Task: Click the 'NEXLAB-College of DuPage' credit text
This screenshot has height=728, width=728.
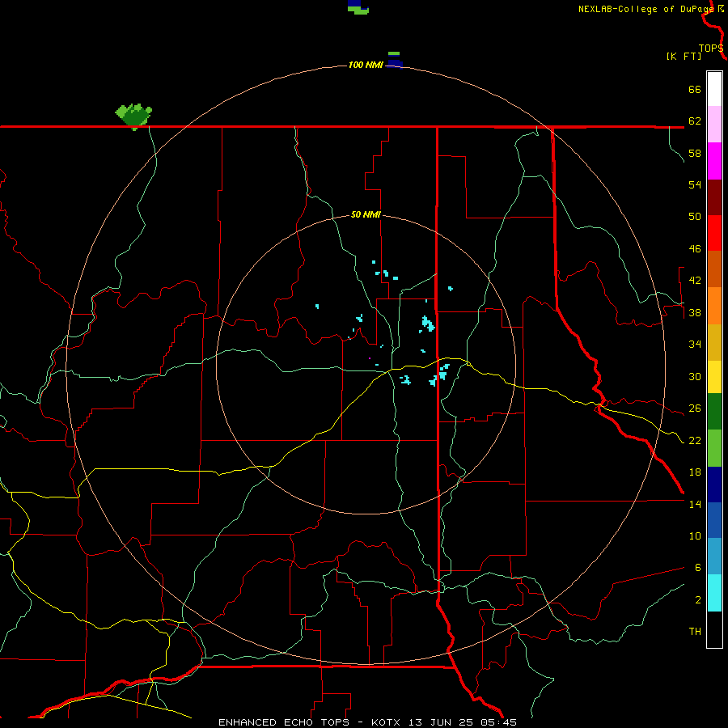Action: 645,9
